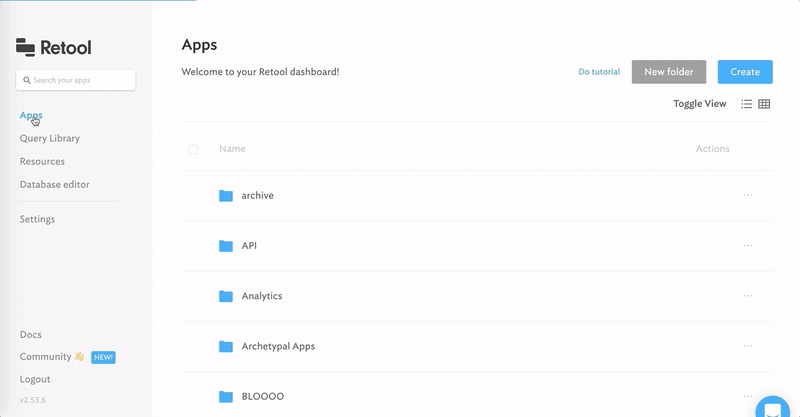The height and width of the screenshot is (417, 800).
Task: Click the Archetypal Apps folder icon
Action: coord(226,346)
